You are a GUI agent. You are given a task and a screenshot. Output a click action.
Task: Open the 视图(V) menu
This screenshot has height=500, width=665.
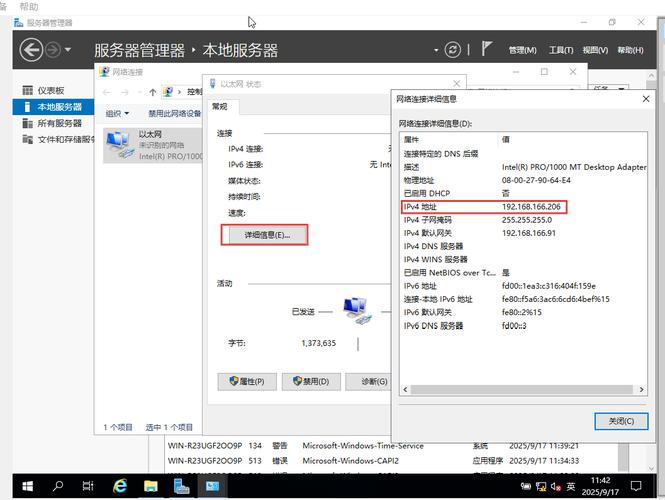[595, 50]
